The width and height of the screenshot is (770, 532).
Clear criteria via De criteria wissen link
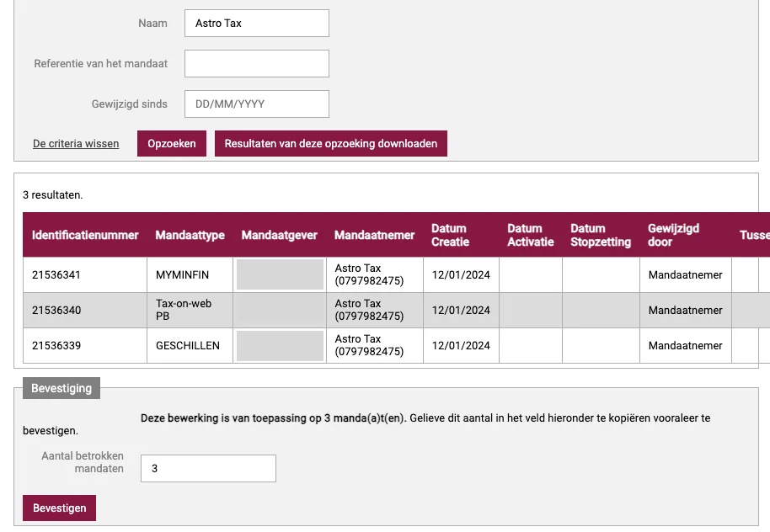76,144
